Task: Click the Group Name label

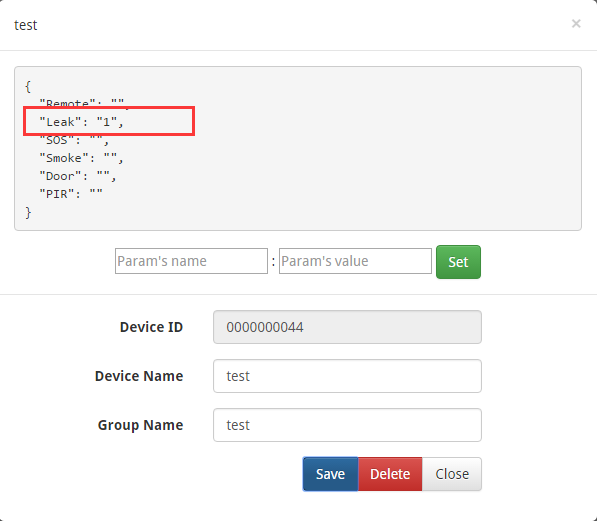Action: click(140, 425)
